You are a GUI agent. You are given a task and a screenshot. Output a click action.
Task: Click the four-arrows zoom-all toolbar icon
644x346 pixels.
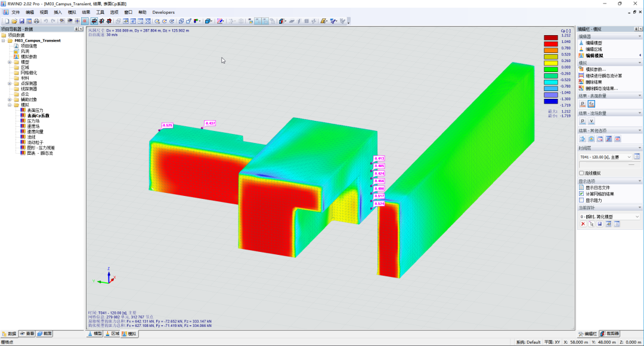click(x=148, y=21)
